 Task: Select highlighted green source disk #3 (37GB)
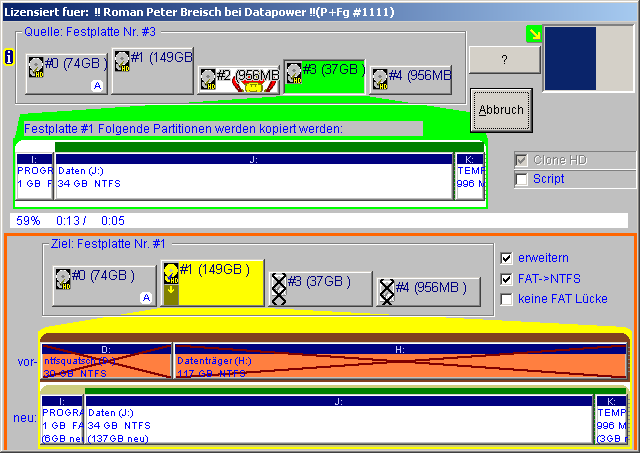[322, 74]
